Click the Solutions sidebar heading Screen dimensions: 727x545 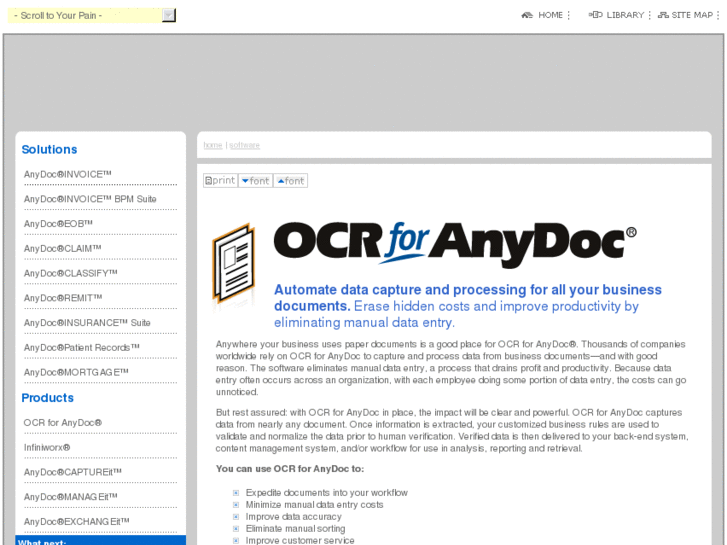(49, 149)
